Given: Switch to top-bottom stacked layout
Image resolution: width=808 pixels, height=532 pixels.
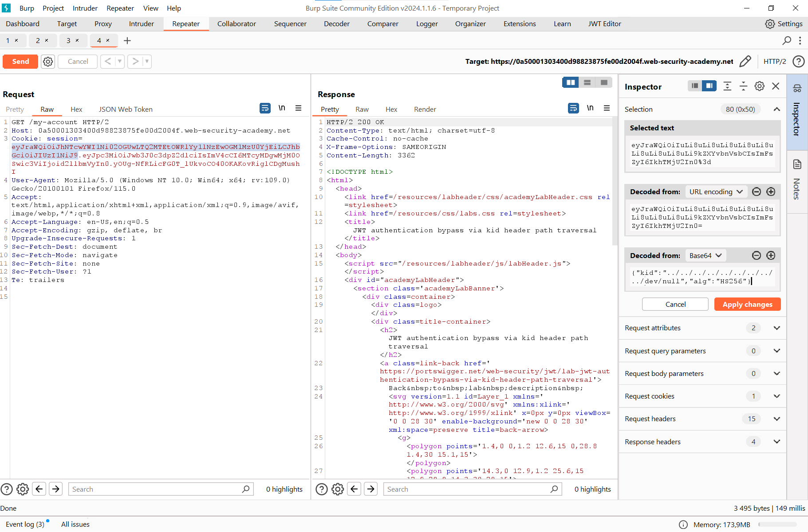Looking at the screenshot, I should point(587,82).
